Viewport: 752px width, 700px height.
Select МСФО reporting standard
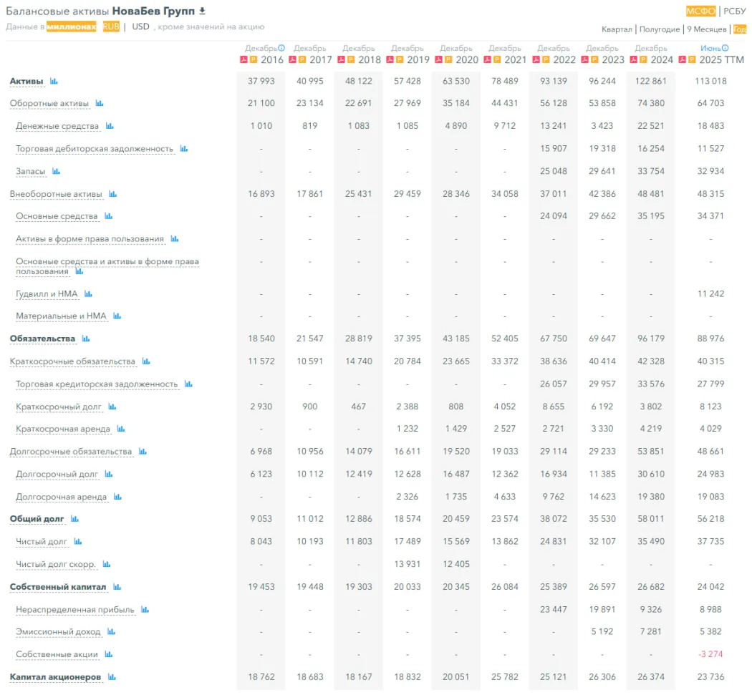701,11
